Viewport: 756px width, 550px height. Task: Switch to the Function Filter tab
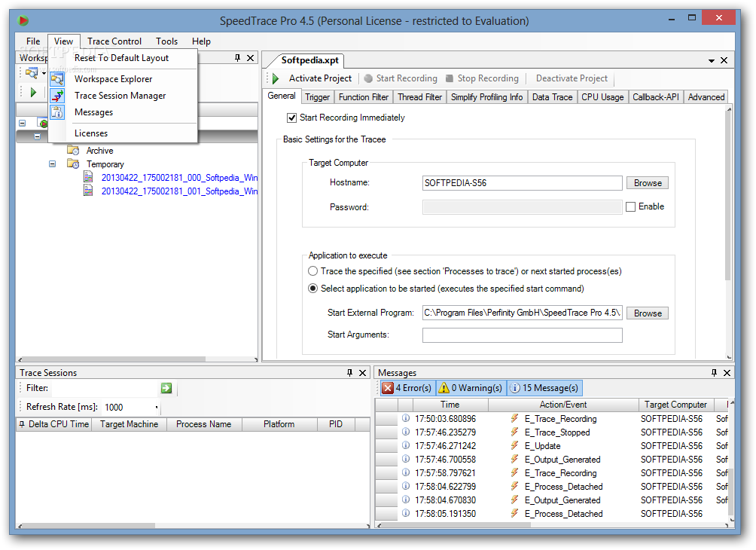[364, 97]
